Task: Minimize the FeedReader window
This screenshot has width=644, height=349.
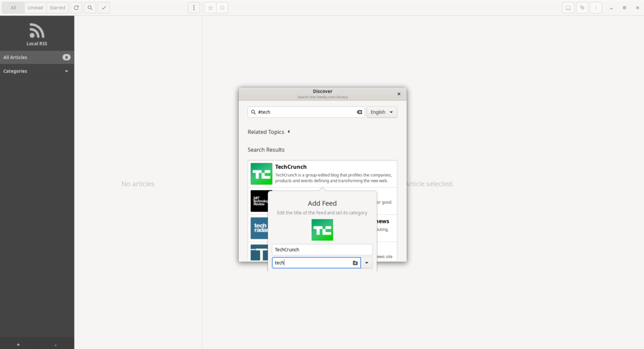Action: [612, 8]
